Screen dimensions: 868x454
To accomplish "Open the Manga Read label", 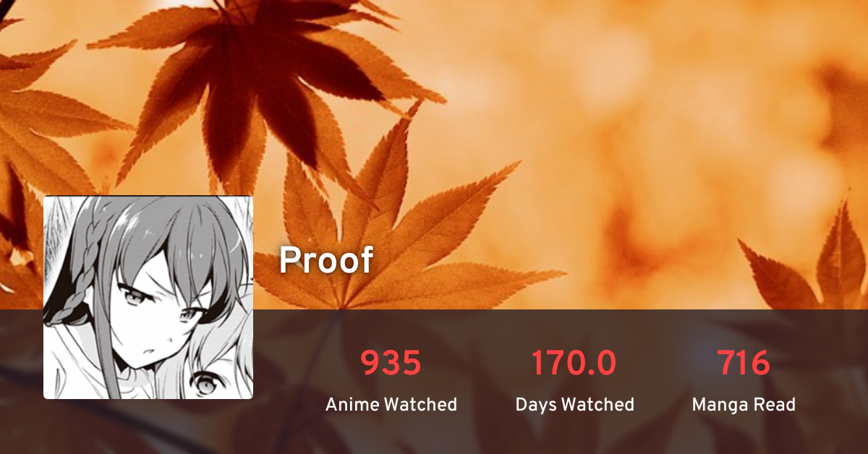I will tap(744, 404).
